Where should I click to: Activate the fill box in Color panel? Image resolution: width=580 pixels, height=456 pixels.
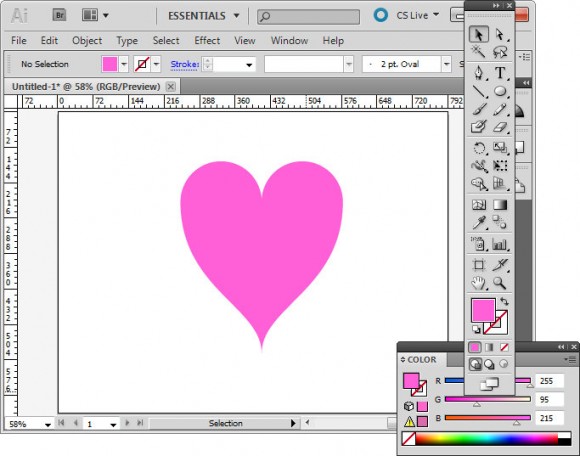[x=411, y=381]
